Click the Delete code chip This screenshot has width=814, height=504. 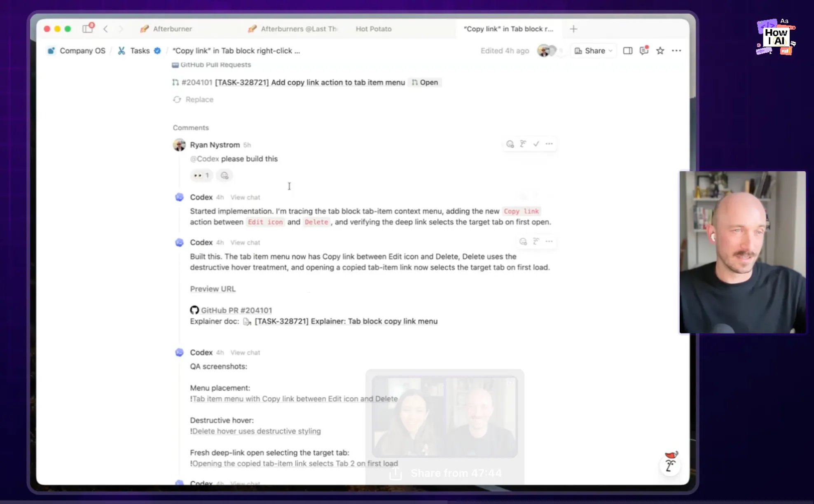tap(316, 222)
